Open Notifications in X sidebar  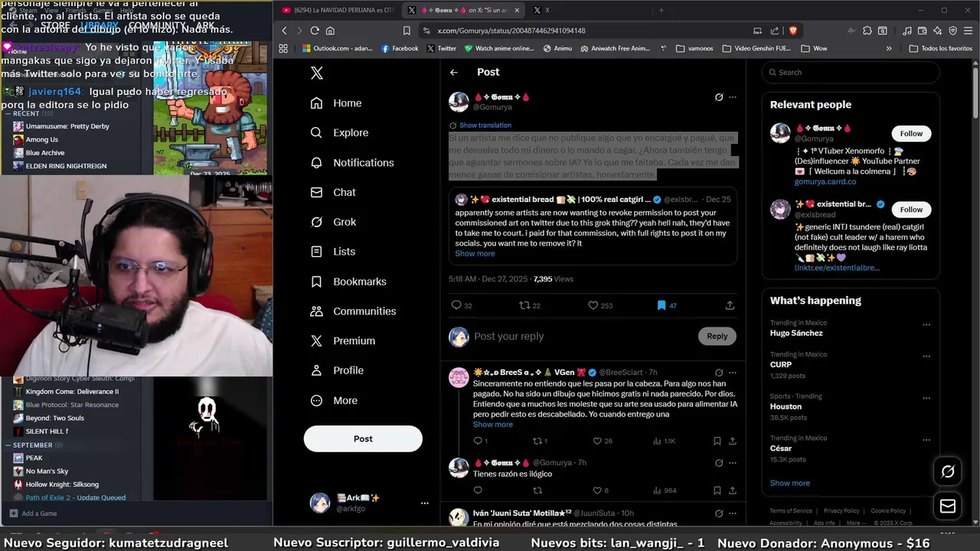click(x=352, y=162)
